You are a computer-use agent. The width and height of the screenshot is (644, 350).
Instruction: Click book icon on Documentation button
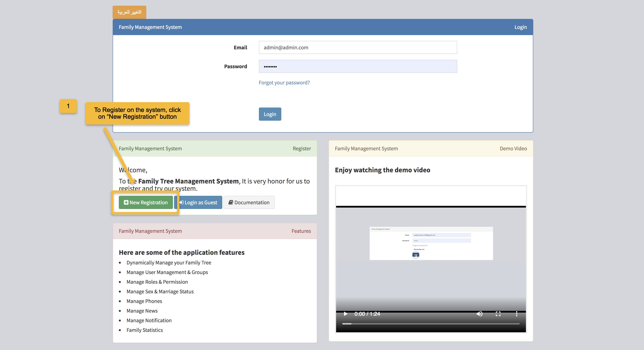click(x=231, y=202)
